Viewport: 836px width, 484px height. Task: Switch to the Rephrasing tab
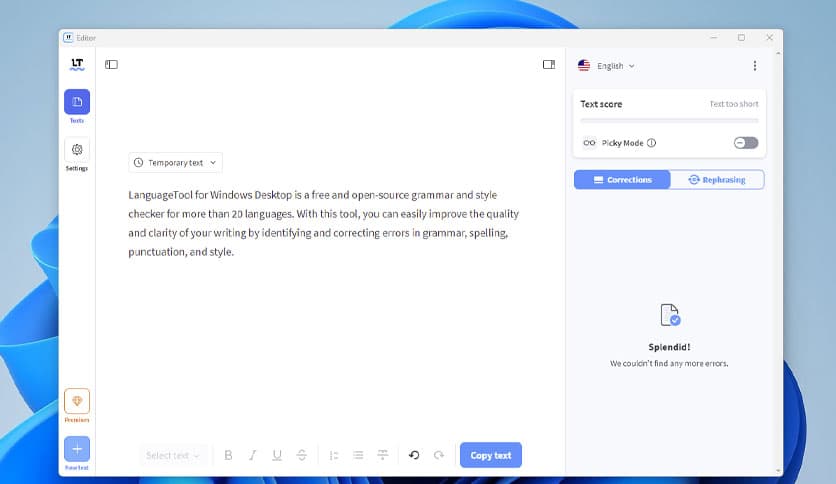tap(717, 180)
